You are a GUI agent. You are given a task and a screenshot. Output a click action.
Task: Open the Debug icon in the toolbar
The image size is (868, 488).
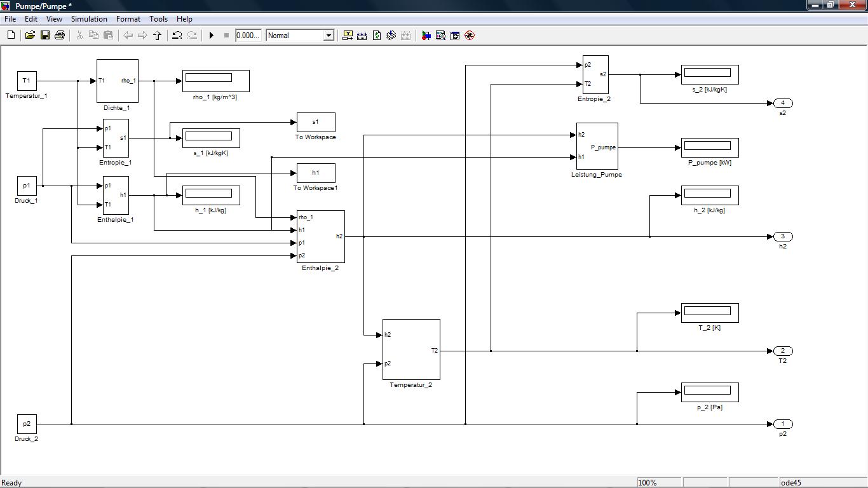(x=470, y=36)
